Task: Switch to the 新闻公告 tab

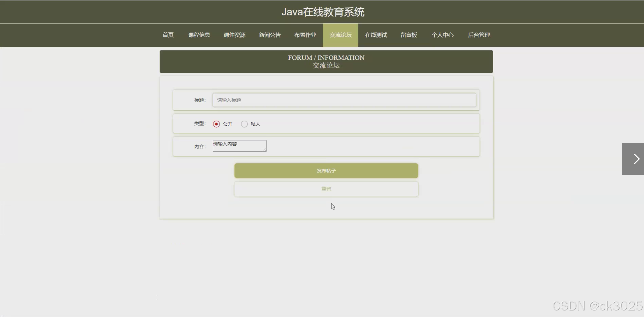Action: pyautogui.click(x=270, y=35)
